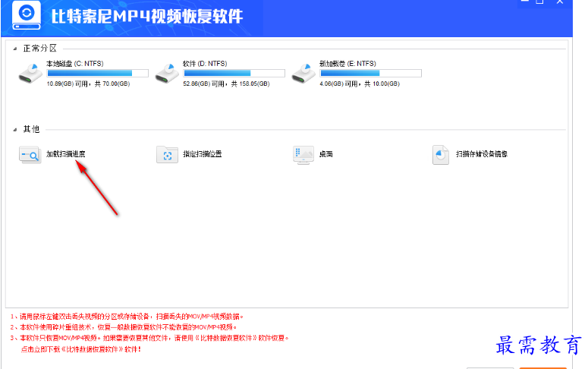Open the specify scan location folder icon
The height and width of the screenshot is (369, 588).
click(167, 155)
